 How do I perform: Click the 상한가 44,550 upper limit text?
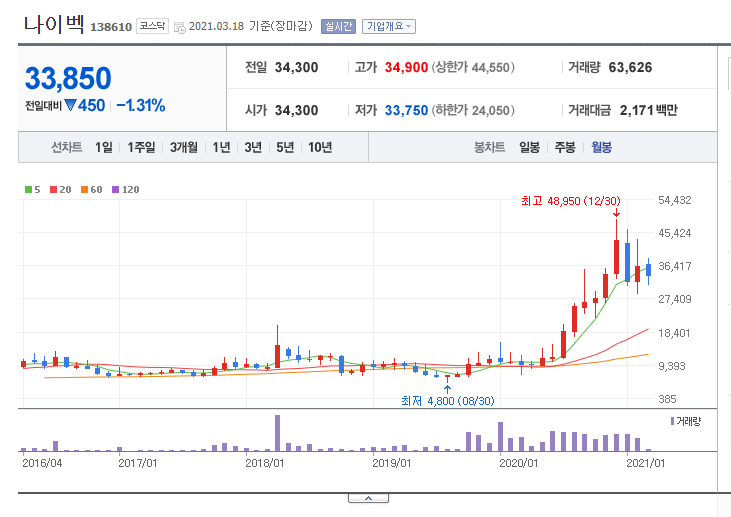(x=473, y=68)
